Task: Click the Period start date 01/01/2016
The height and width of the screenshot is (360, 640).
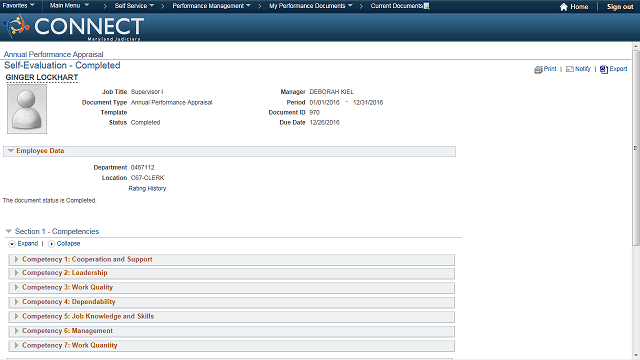Action: pos(324,102)
